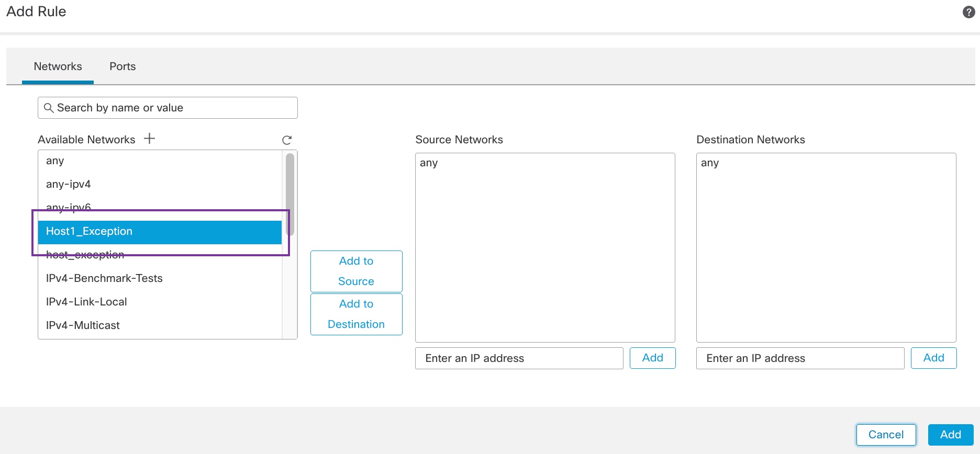
Task: Click the Available Networks list scrollbar
Action: [x=289, y=195]
